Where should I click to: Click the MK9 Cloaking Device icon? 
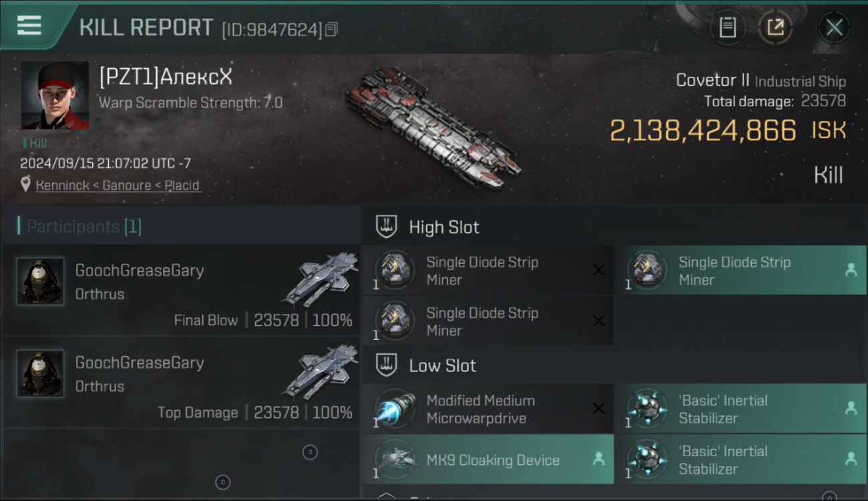click(x=395, y=460)
